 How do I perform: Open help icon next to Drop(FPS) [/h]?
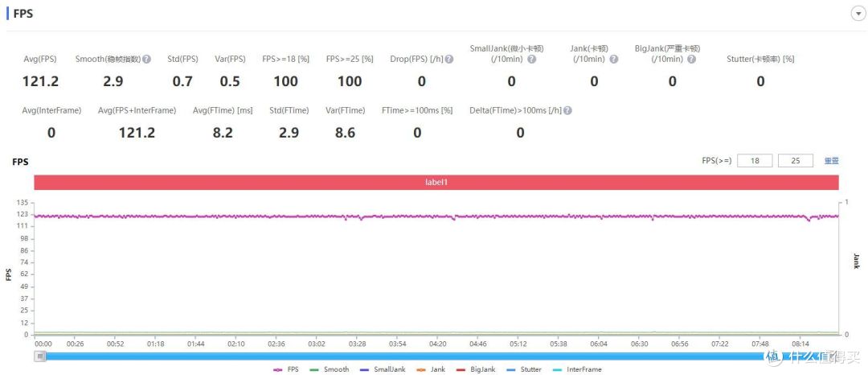(x=449, y=60)
